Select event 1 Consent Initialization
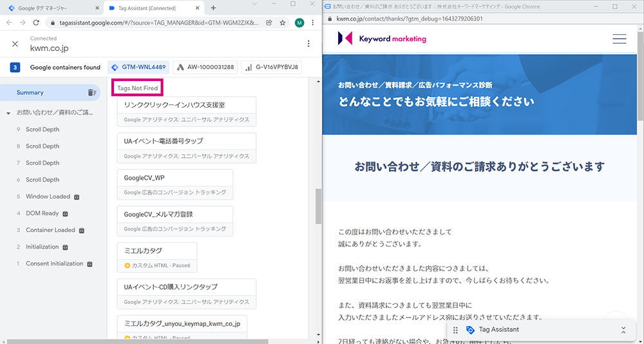644x344 pixels. [x=53, y=263]
